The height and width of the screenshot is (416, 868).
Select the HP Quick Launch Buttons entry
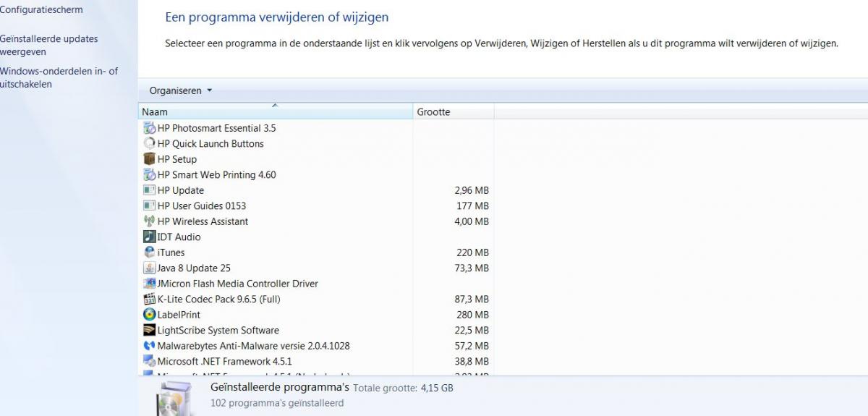[x=210, y=143]
